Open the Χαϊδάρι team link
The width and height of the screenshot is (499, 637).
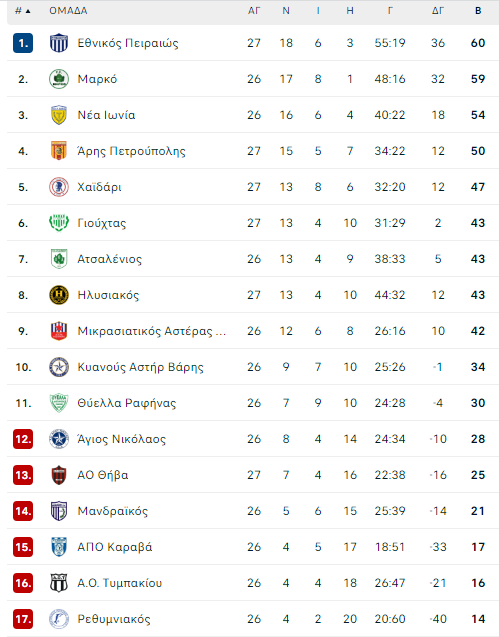[100, 187]
